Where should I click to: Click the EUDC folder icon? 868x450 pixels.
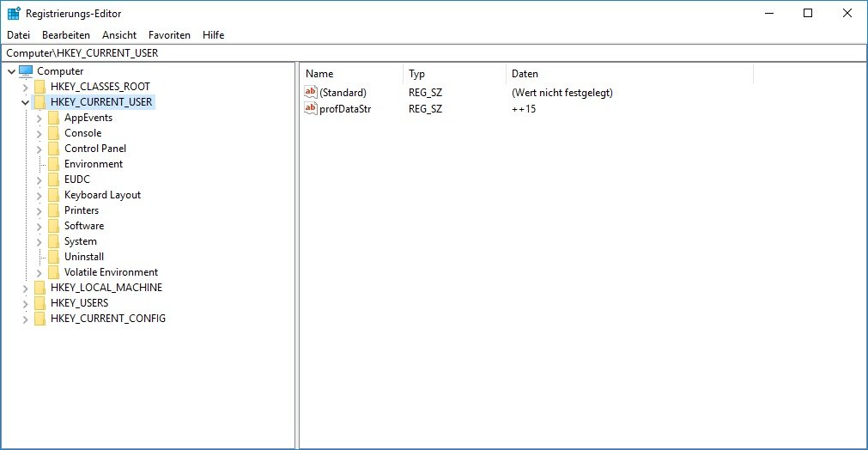(x=53, y=179)
